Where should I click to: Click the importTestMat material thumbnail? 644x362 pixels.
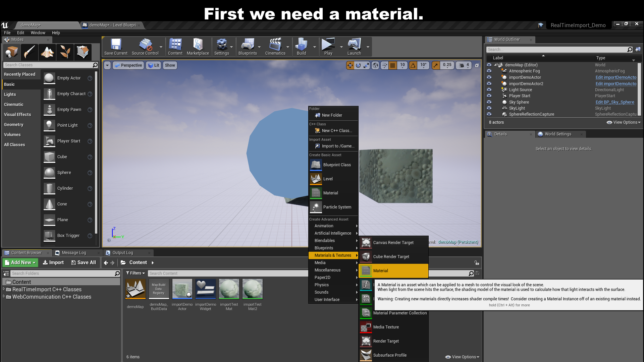click(229, 289)
